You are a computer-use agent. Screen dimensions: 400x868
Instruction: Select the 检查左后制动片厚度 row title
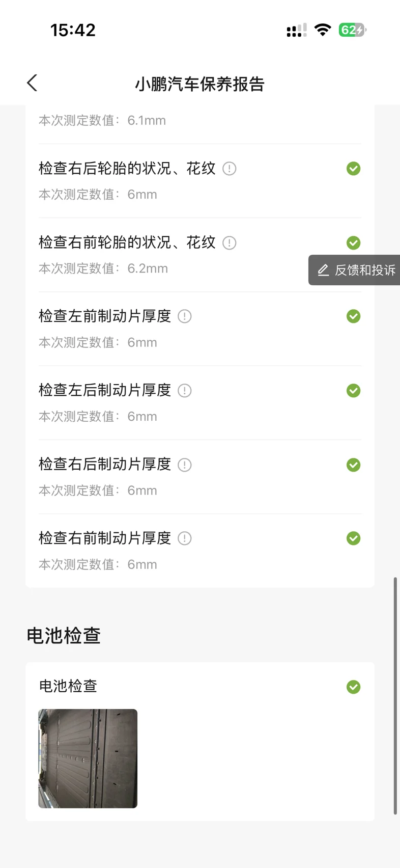tap(105, 390)
